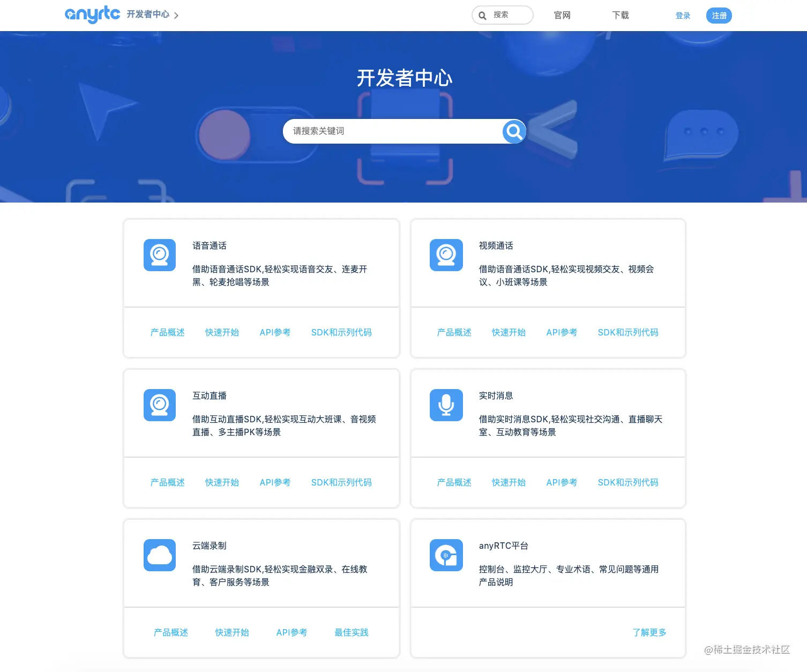Open 快速开始 under 语音通话
This screenshot has height=672, width=807.
[x=222, y=332]
